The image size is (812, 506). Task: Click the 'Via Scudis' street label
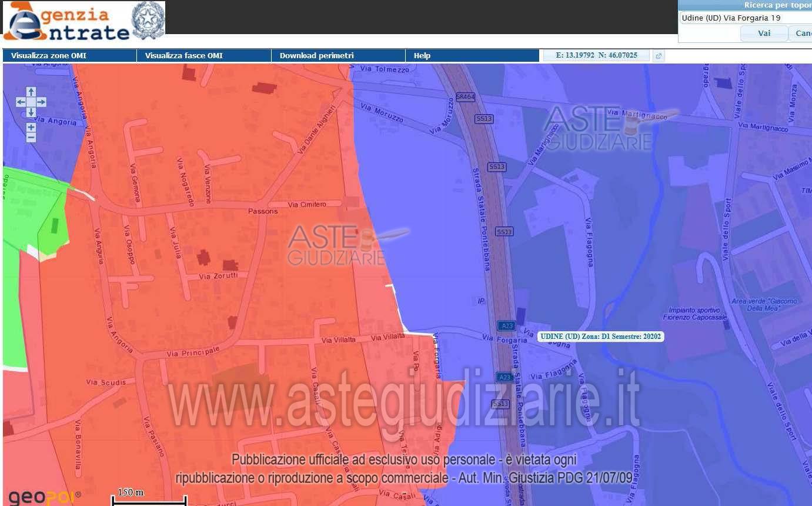(x=106, y=382)
